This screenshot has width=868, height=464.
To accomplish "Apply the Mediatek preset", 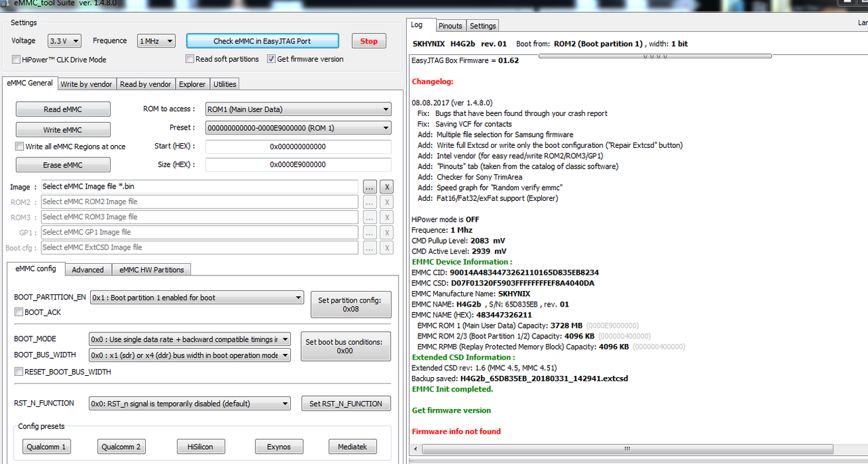I will tap(353, 446).
